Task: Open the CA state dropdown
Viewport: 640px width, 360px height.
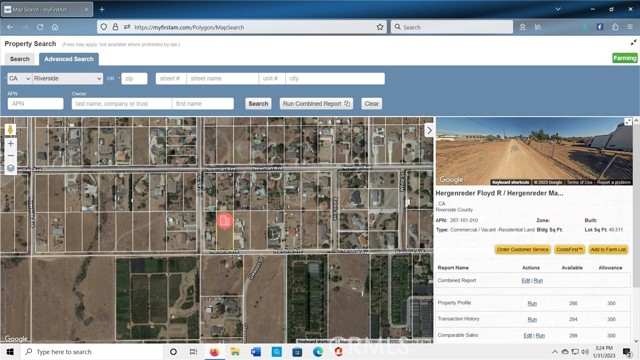Action: (x=19, y=78)
